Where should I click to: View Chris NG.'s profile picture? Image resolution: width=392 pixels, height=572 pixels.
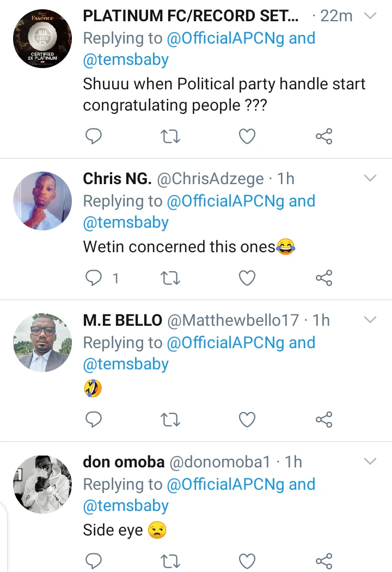pos(42,201)
